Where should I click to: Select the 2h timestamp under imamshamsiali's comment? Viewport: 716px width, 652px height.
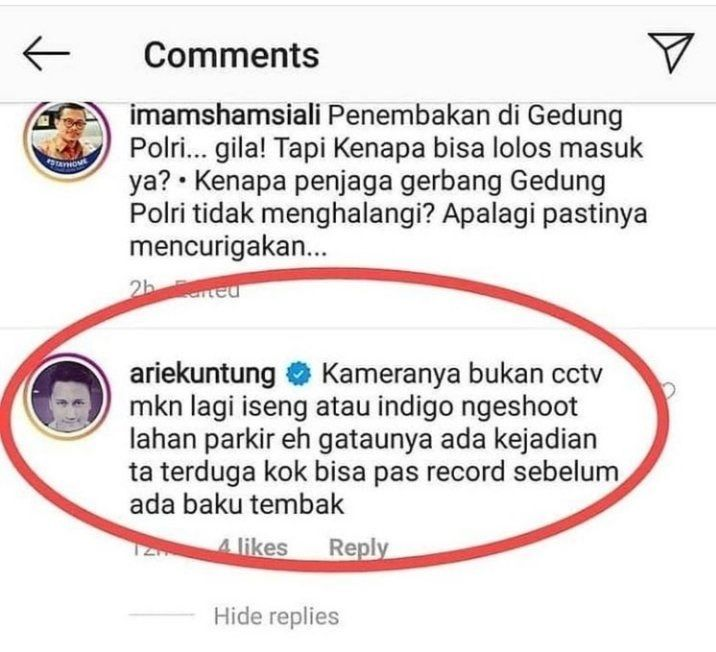(143, 289)
